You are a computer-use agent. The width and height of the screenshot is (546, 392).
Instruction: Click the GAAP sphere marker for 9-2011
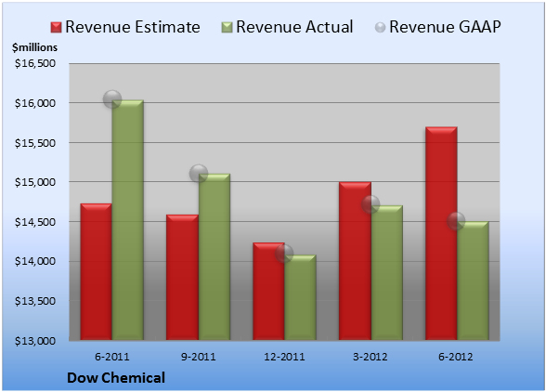pos(199,173)
